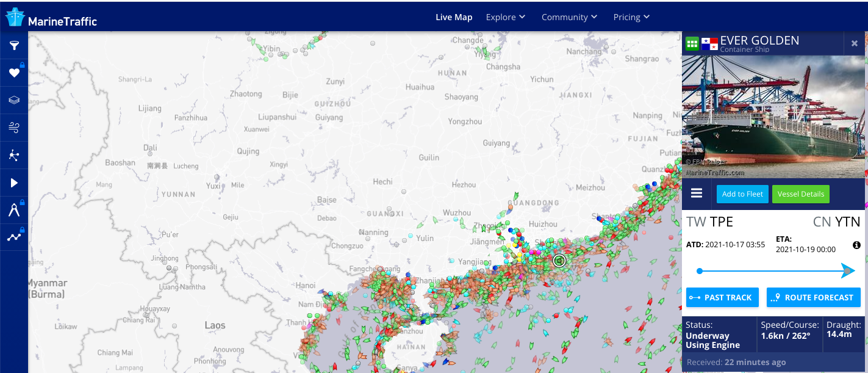Show the Route Forecast

coord(814,297)
